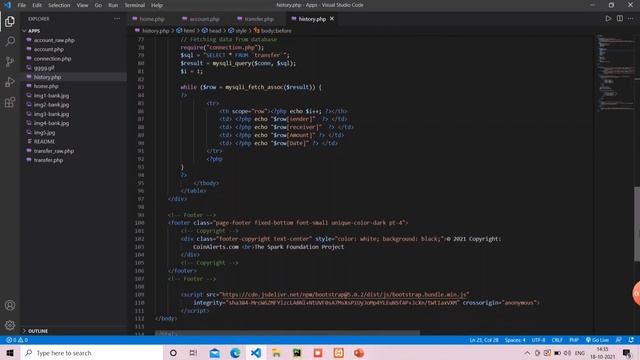Open the Terminal menu
The width and height of the screenshot is (640, 360).
[135, 5]
